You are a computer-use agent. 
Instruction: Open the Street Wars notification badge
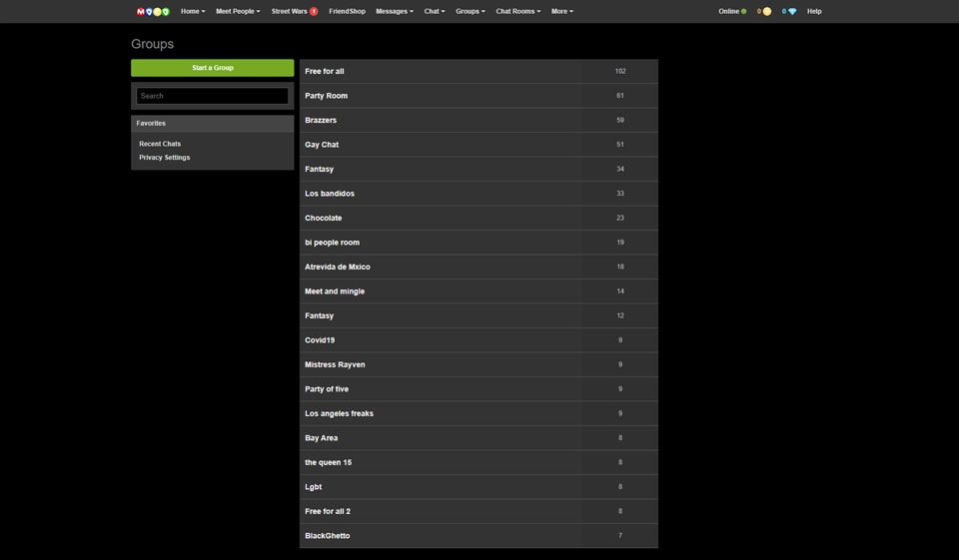[x=314, y=12]
